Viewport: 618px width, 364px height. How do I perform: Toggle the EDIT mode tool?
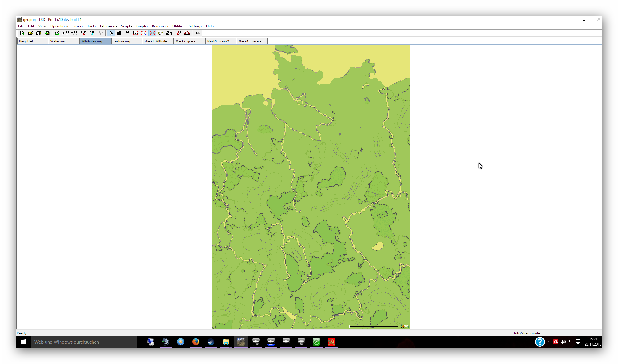[119, 33]
